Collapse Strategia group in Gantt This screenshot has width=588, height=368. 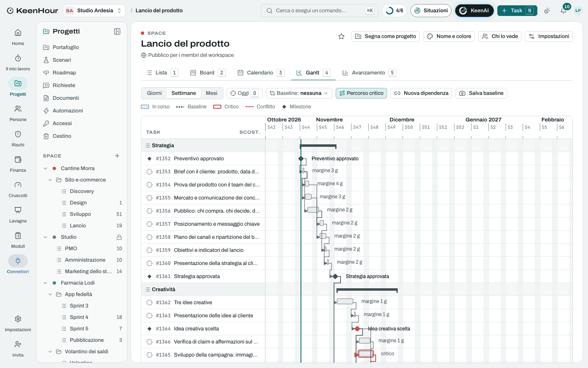pyautogui.click(x=147, y=146)
